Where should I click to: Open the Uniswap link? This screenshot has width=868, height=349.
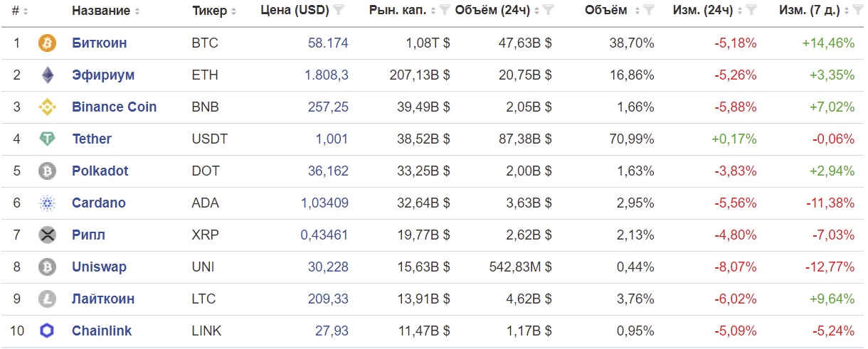(x=99, y=267)
